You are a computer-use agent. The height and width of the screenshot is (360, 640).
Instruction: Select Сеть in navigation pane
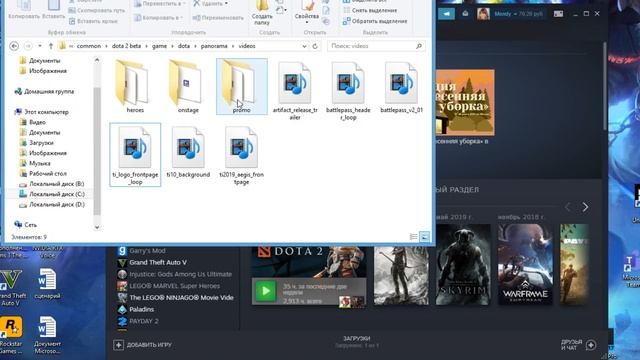pos(26,224)
